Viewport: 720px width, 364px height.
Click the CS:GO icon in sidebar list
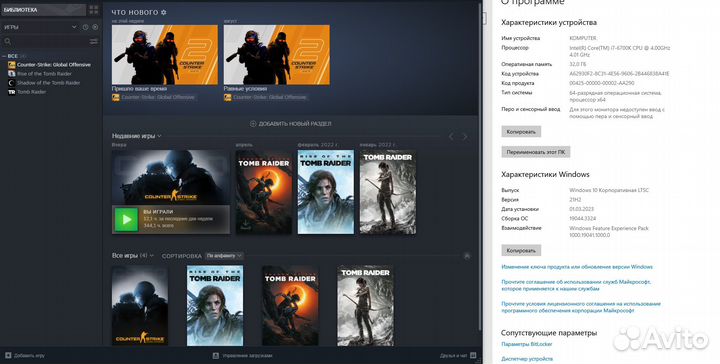click(12, 65)
